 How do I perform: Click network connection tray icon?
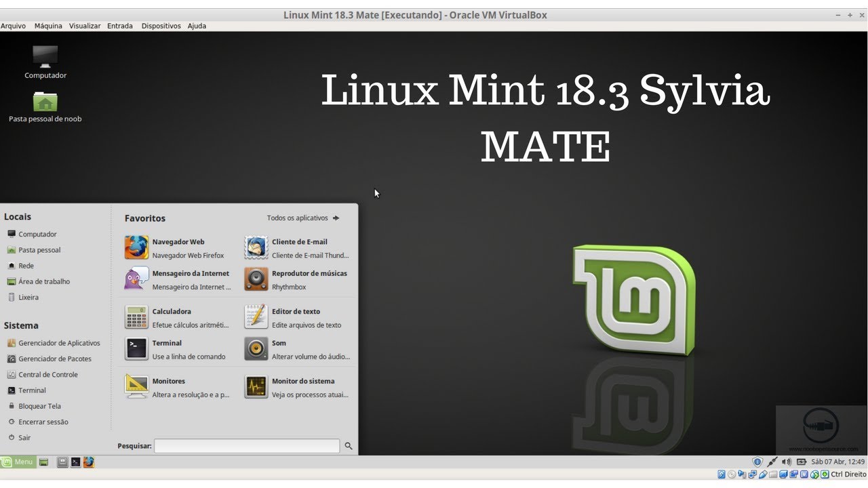772,462
